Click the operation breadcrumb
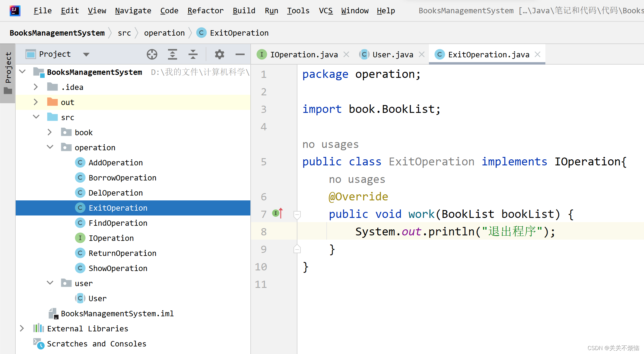644x354 pixels. 164,33
